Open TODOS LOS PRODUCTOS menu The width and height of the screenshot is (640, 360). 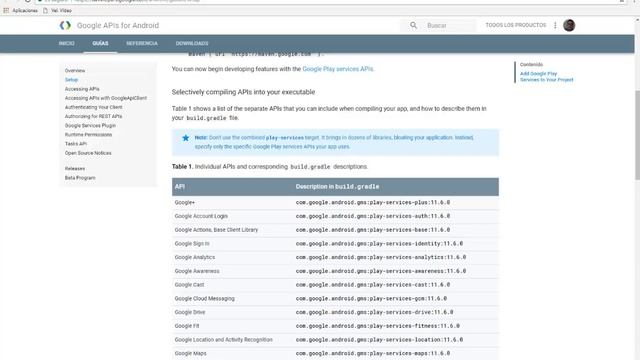click(x=516, y=25)
